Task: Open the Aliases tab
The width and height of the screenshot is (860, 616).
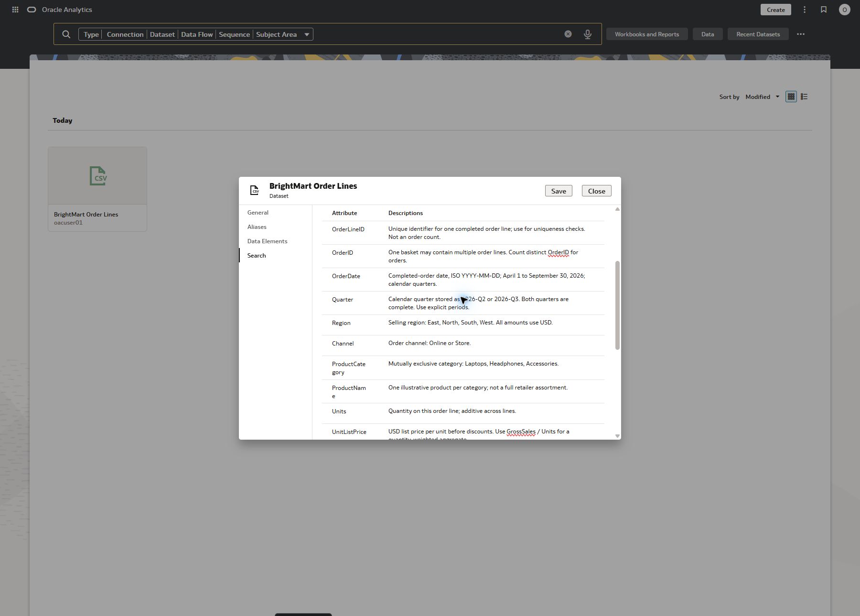Action: (x=257, y=227)
